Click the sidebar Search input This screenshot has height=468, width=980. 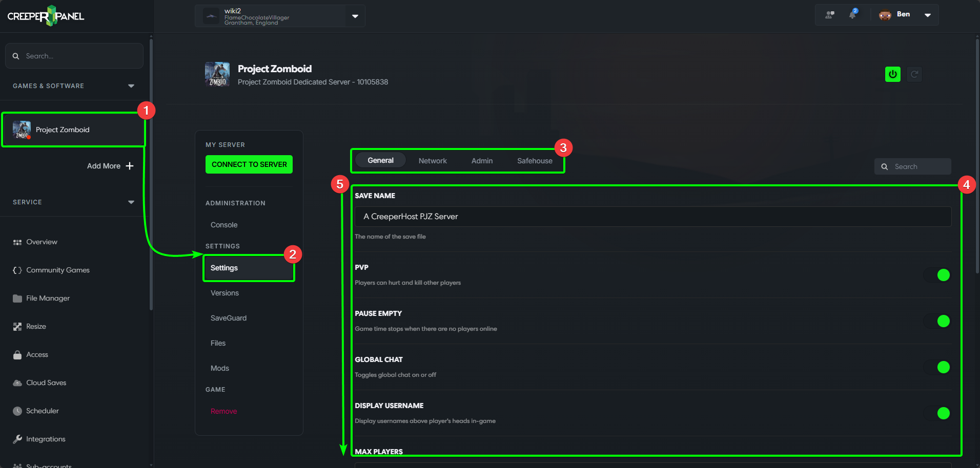pos(74,56)
